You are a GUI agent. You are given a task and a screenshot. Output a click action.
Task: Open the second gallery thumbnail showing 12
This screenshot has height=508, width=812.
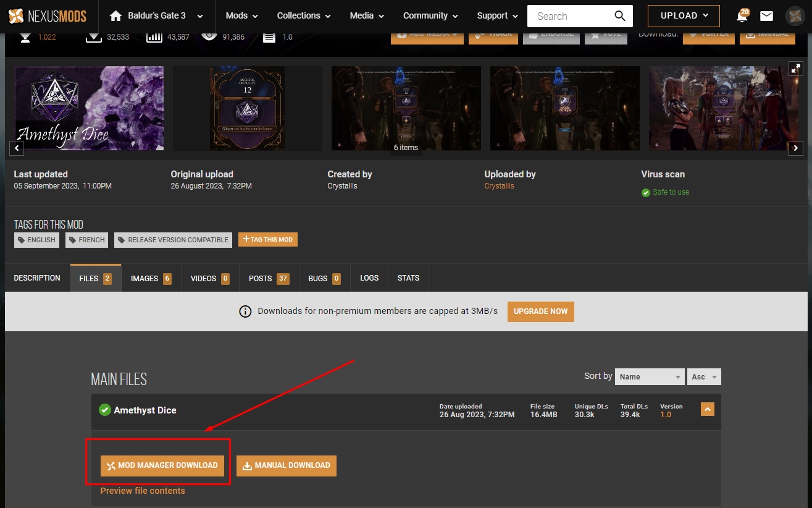[x=248, y=108]
